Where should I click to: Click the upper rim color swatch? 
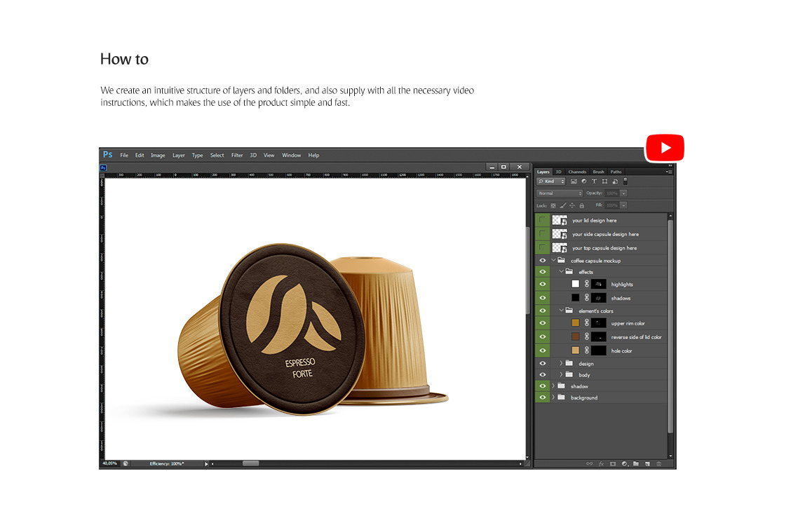point(576,323)
